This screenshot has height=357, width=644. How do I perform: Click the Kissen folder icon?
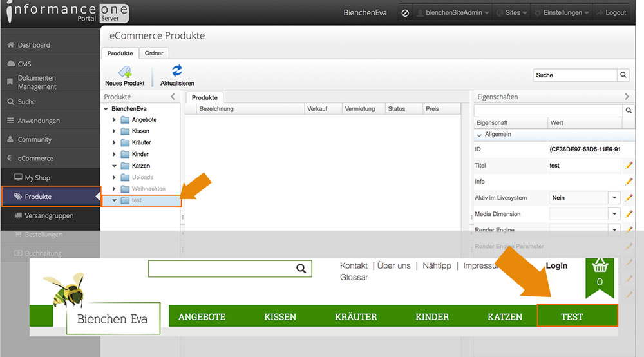126,131
